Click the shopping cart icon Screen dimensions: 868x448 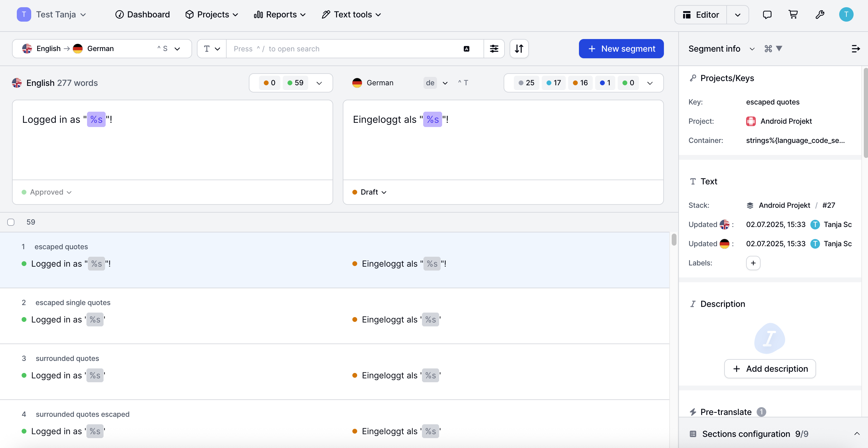click(793, 14)
